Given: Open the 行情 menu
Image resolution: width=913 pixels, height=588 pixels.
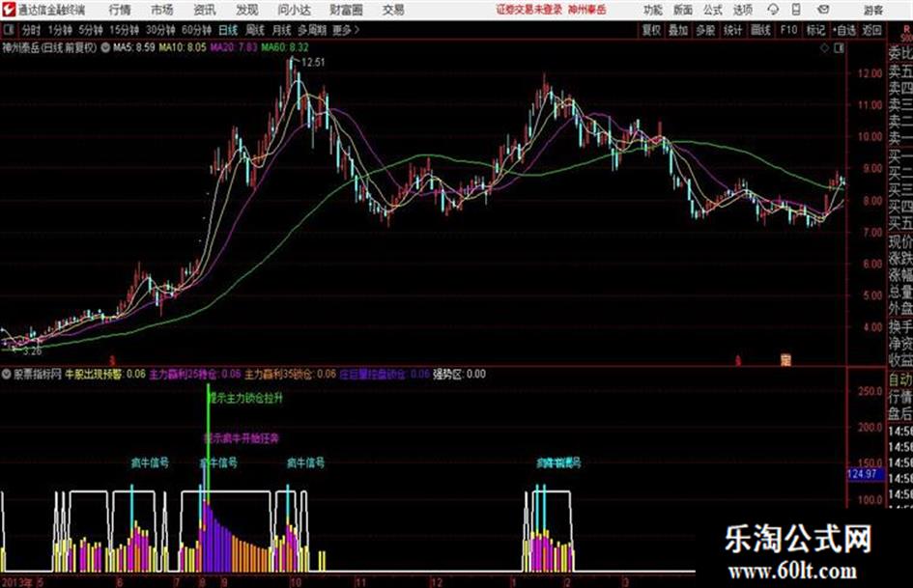Looking at the screenshot, I should [120, 10].
